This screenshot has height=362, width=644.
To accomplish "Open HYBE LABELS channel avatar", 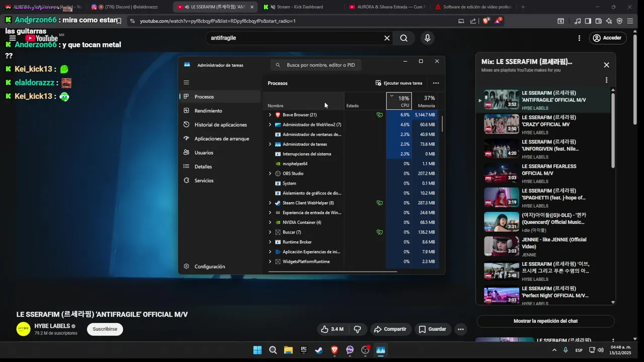I will point(23,329).
